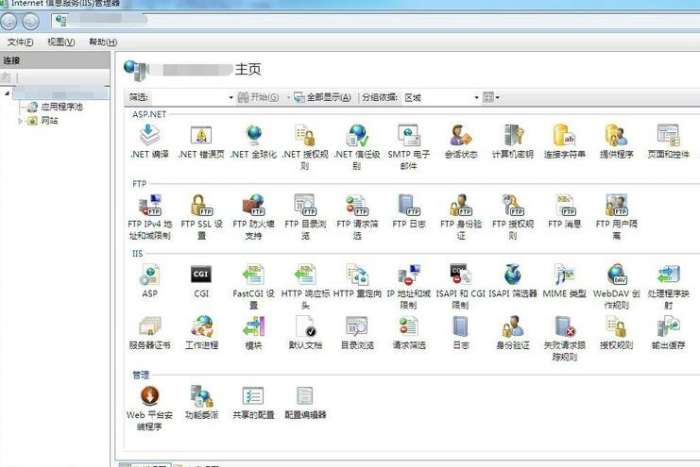The width and height of the screenshot is (700, 467).
Task: Open the 模块 feature icon
Action: [254, 333]
